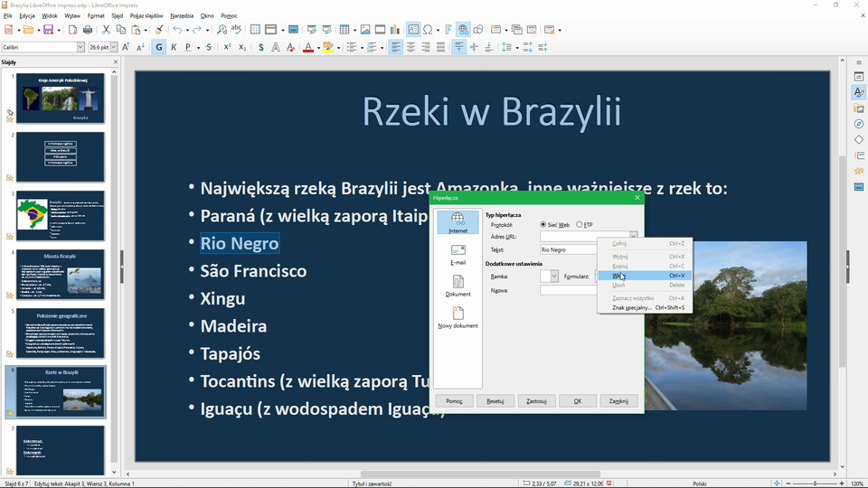
Task: Click the Italic formatting icon
Action: point(175,47)
